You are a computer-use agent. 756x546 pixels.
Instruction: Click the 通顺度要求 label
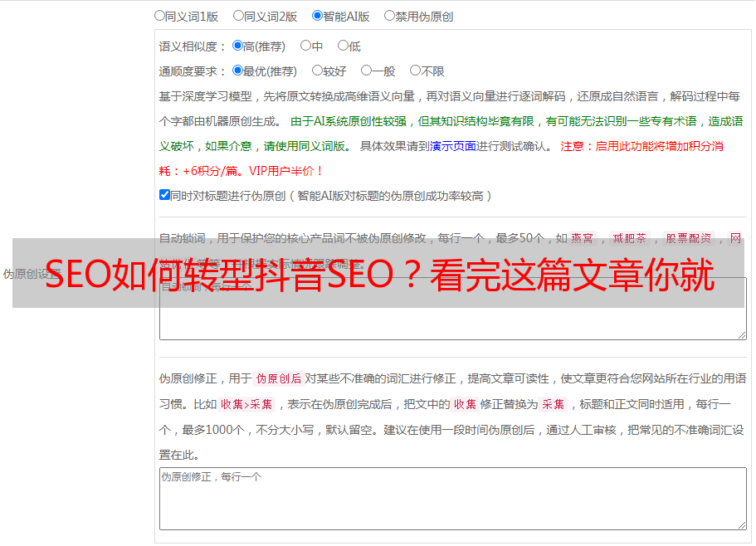pos(193,71)
